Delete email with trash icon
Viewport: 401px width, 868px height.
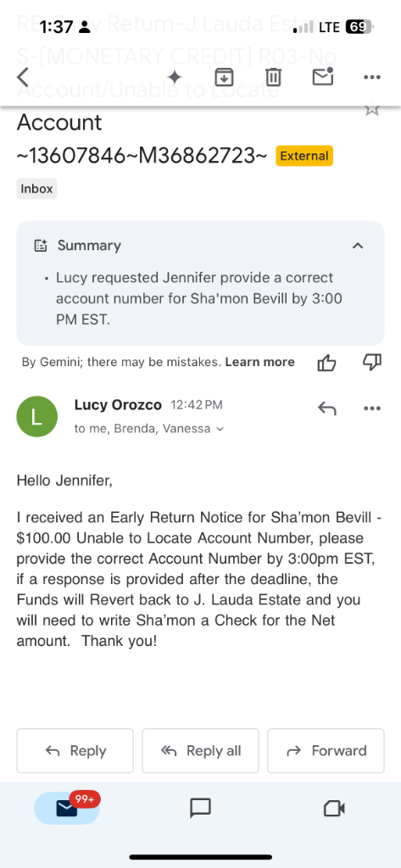273,77
